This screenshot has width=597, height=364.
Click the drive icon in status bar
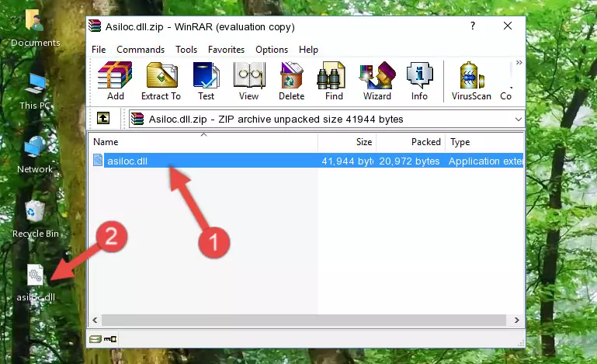pos(95,339)
